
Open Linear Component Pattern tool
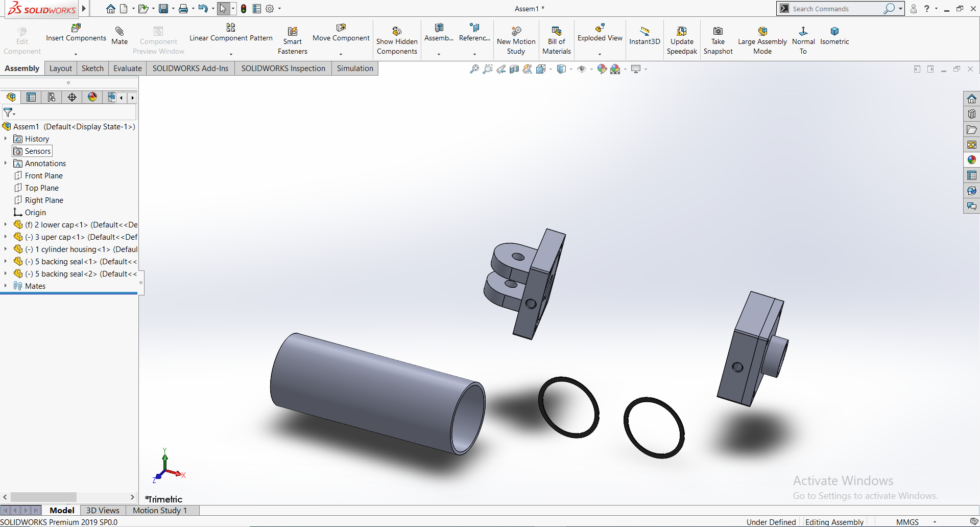click(x=231, y=33)
